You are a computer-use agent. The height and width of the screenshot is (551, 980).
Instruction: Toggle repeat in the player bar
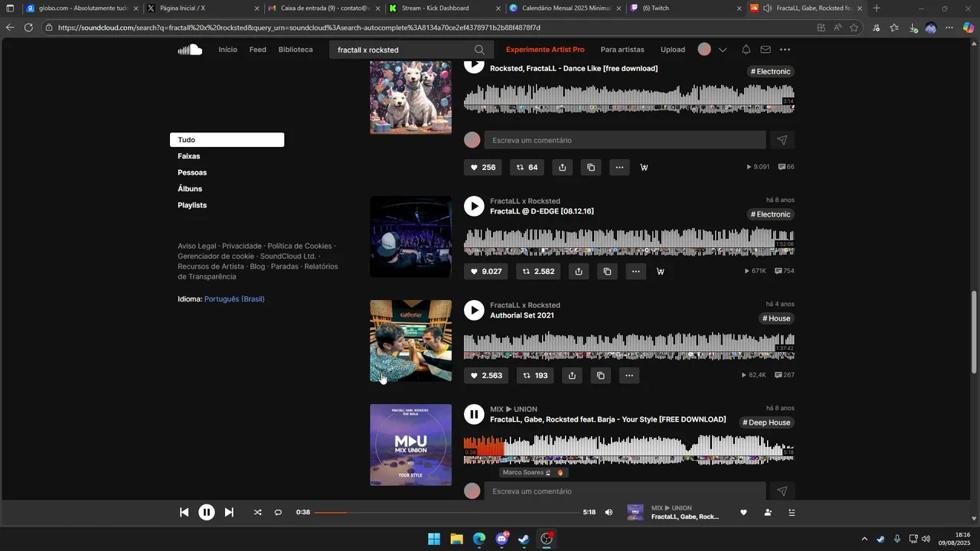(278, 513)
